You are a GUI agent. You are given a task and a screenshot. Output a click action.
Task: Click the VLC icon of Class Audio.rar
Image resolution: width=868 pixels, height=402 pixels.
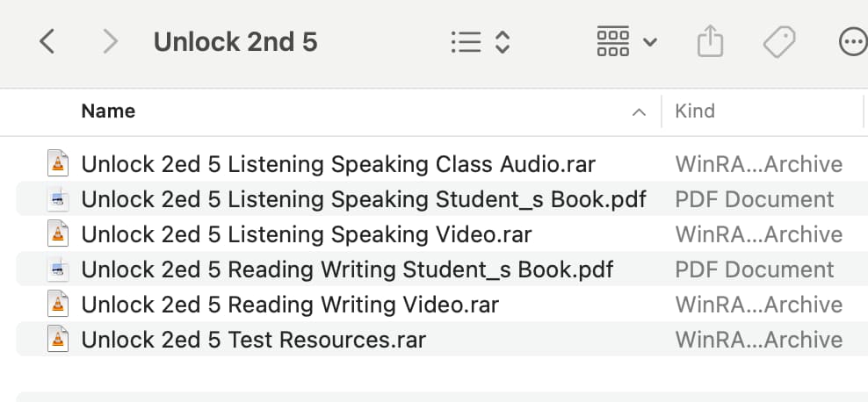(58, 163)
